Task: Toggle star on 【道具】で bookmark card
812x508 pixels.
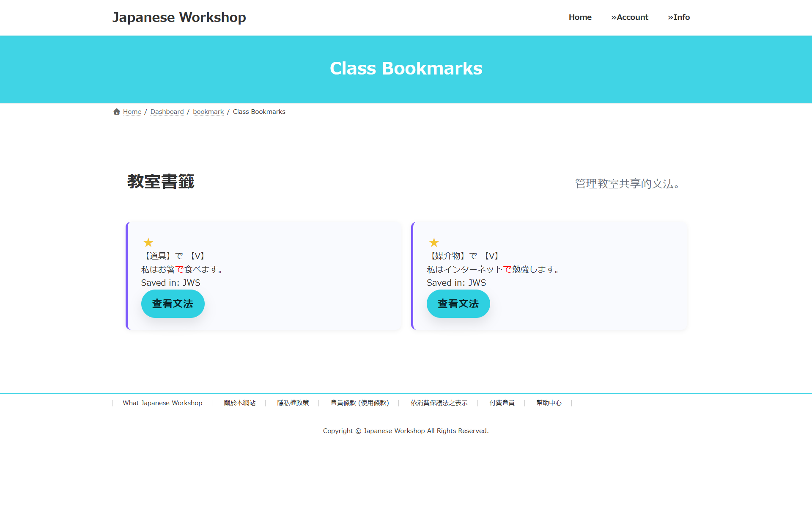Action: pos(148,243)
